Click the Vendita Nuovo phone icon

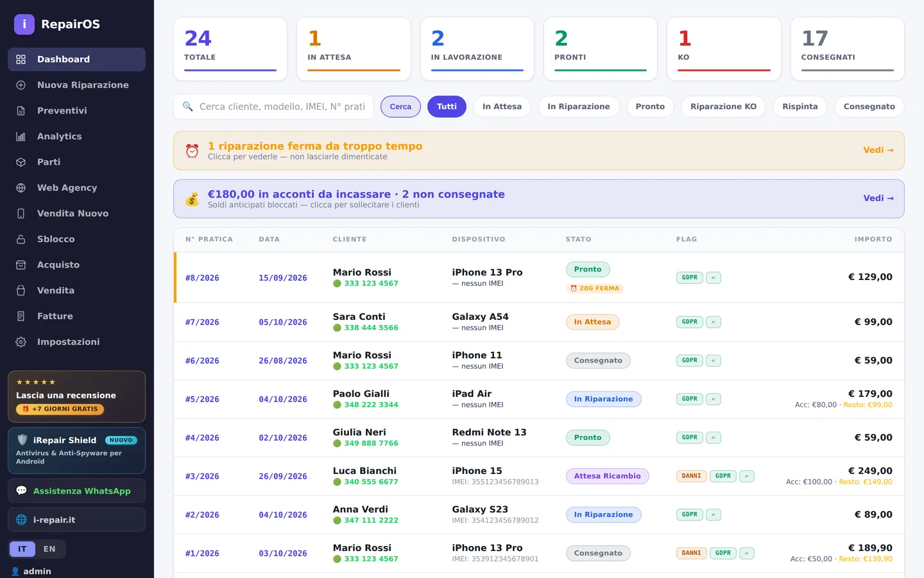(x=21, y=213)
